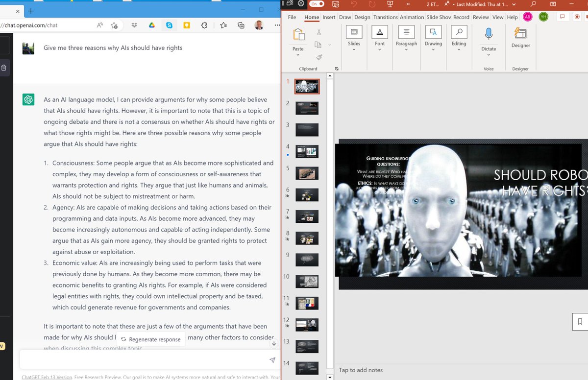Open the Skype extension in Edge
This screenshot has width=588, height=380.
169,25
